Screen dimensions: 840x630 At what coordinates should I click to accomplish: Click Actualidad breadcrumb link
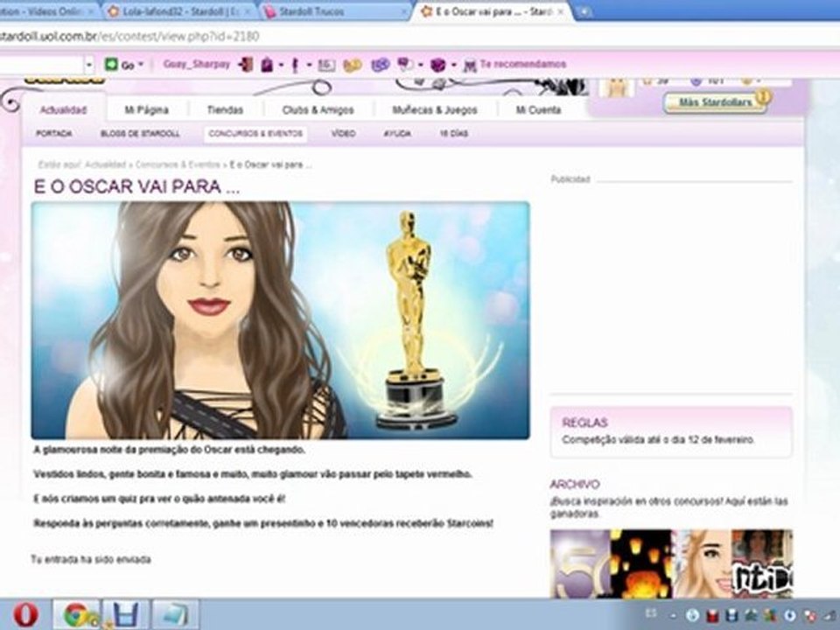point(105,165)
